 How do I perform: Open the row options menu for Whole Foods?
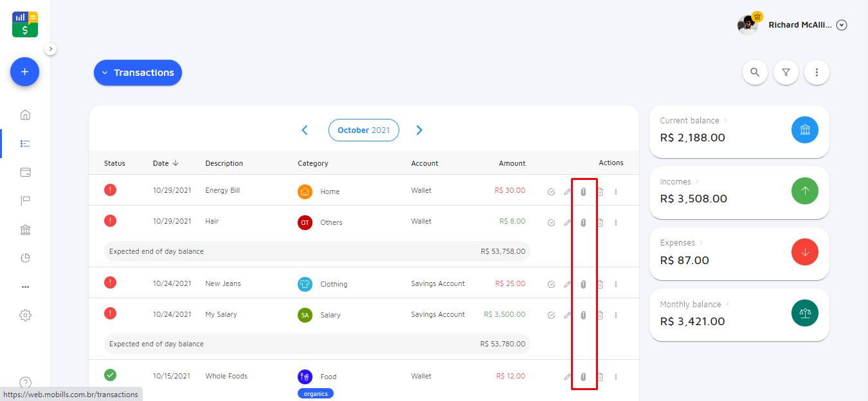pos(615,377)
